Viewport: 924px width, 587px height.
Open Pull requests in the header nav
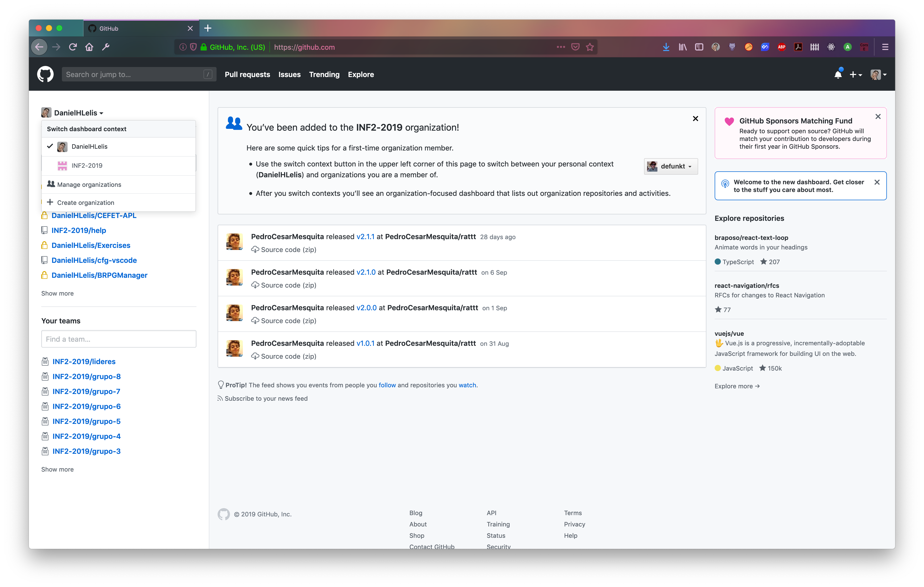247,74
